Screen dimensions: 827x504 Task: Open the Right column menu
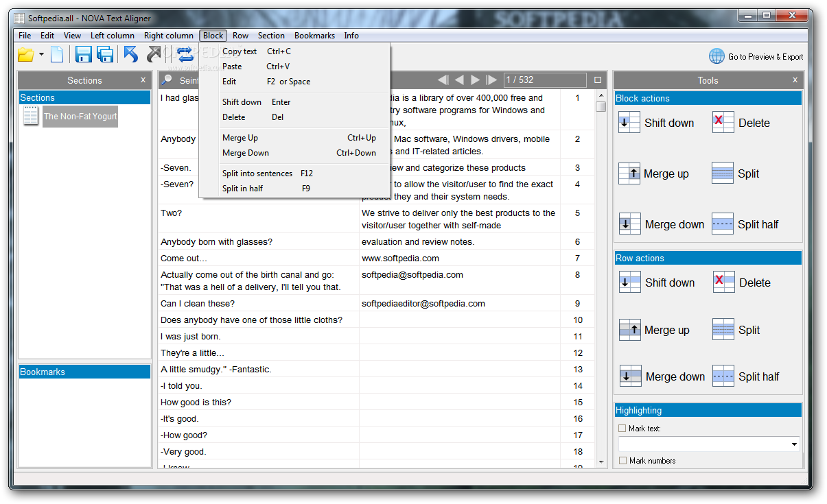pos(169,36)
